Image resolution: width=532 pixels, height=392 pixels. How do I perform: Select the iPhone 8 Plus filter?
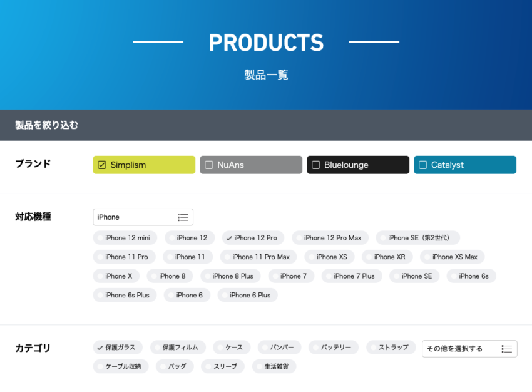[230, 276]
